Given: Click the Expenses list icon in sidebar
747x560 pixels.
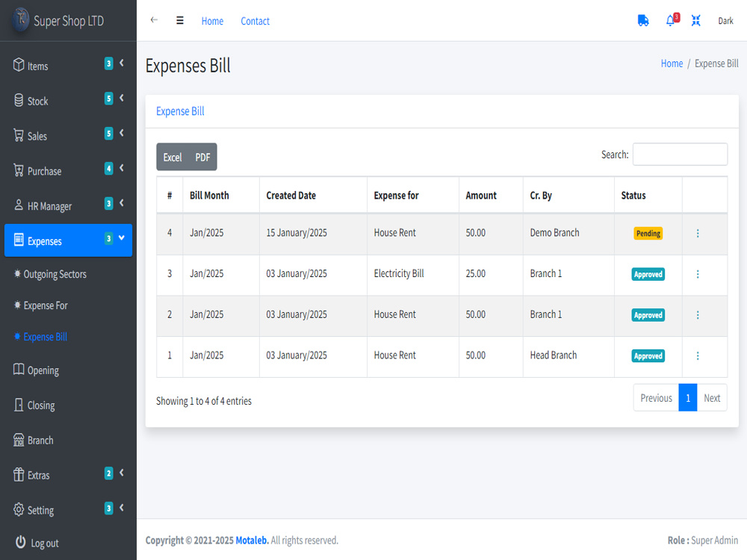Looking at the screenshot, I should coord(19,240).
